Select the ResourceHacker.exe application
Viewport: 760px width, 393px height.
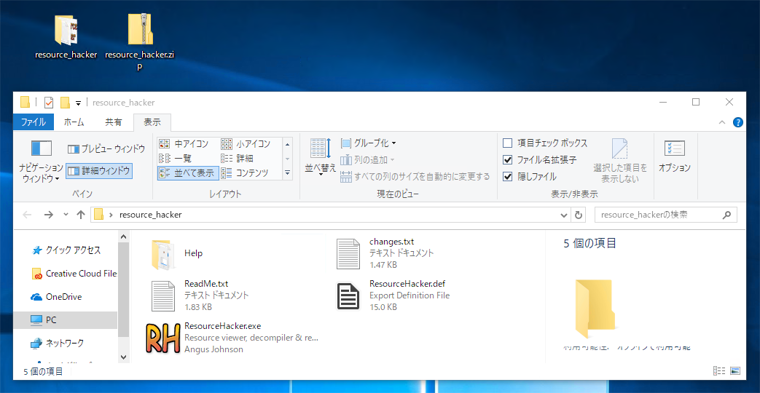pos(233,338)
